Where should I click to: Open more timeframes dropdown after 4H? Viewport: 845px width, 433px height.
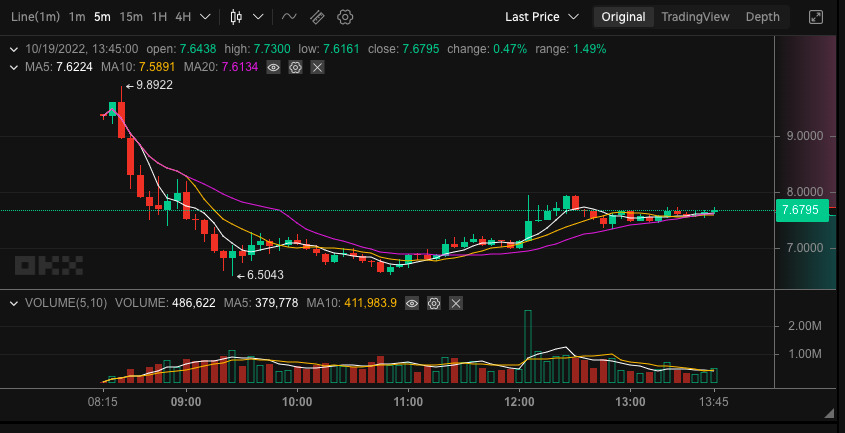(206, 17)
